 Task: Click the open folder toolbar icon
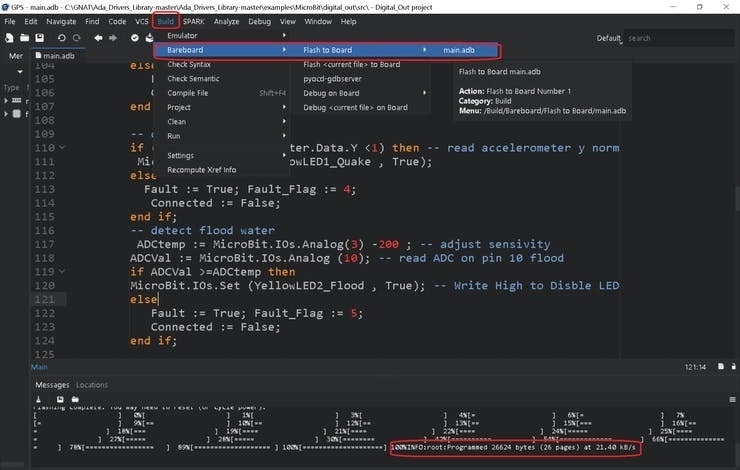22,38
